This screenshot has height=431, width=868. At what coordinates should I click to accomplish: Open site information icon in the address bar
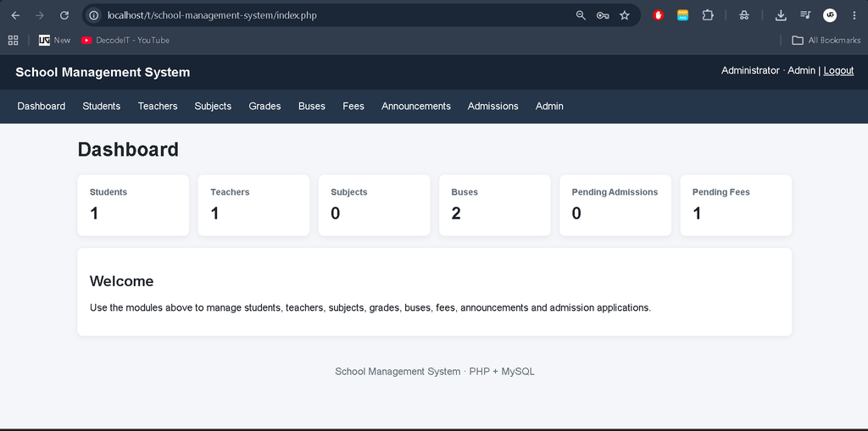94,15
